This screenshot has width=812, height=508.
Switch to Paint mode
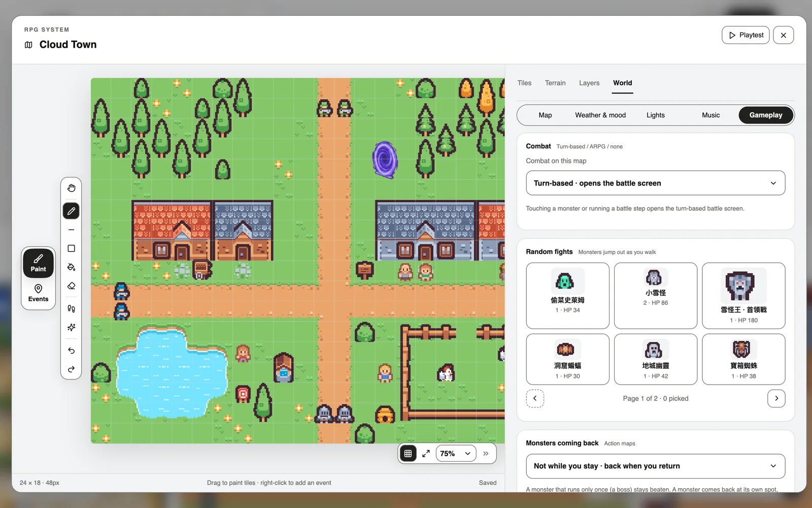click(38, 263)
